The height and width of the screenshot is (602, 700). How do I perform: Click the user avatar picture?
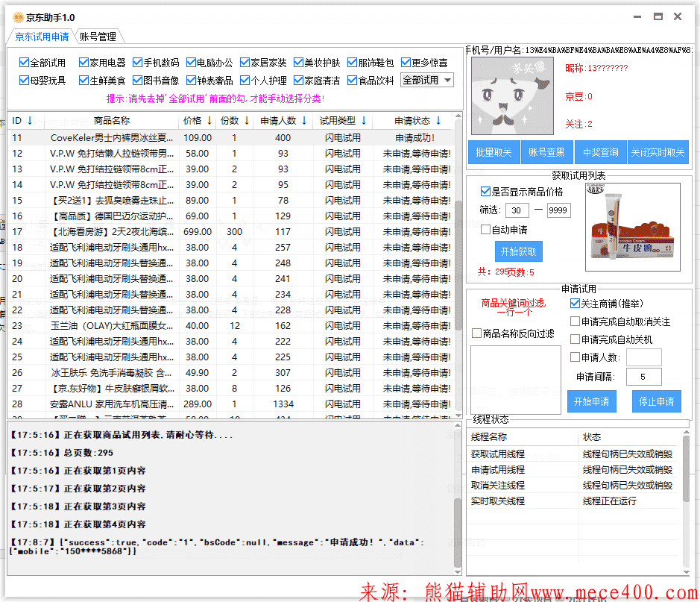[x=512, y=95]
